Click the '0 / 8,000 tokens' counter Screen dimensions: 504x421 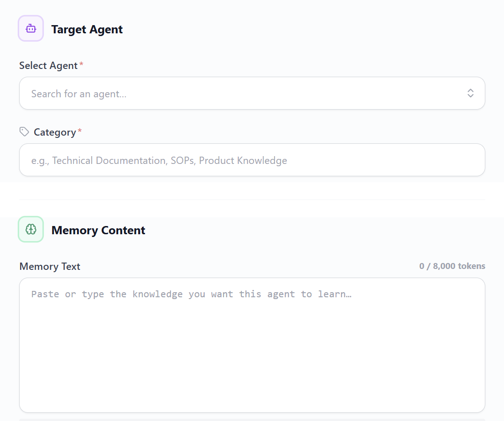(x=452, y=266)
